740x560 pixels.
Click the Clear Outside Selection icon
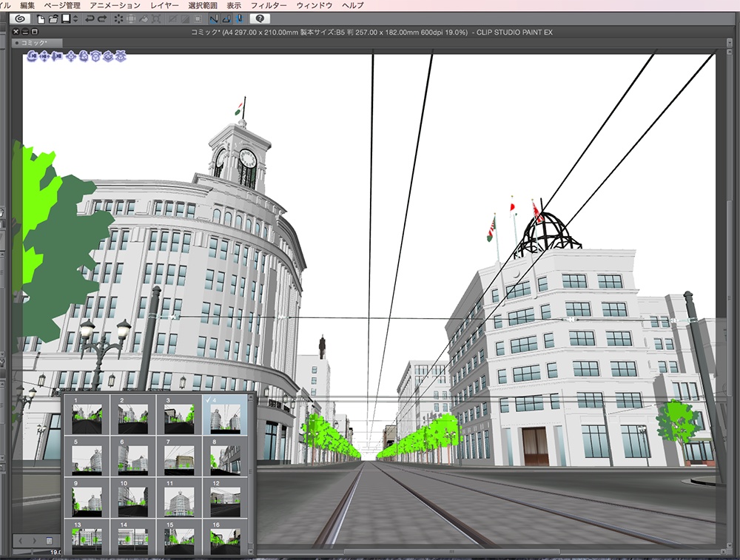pyautogui.click(x=131, y=19)
